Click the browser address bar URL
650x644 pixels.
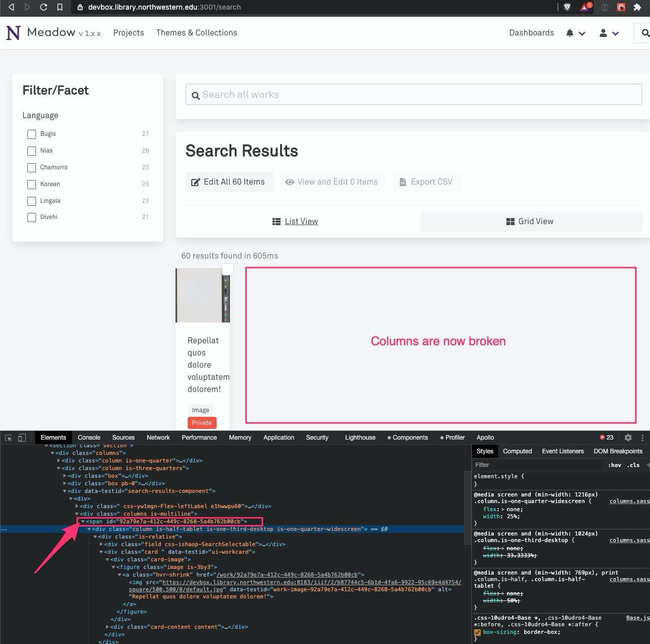click(164, 7)
